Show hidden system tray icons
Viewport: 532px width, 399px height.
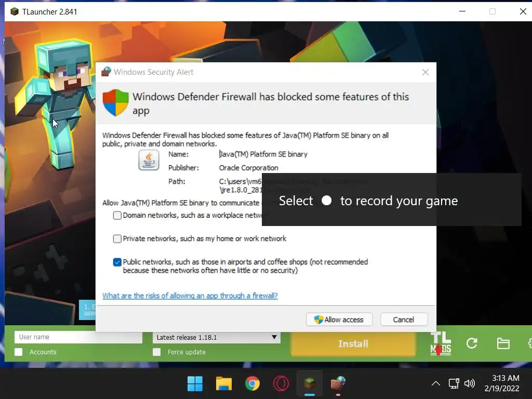tap(436, 384)
